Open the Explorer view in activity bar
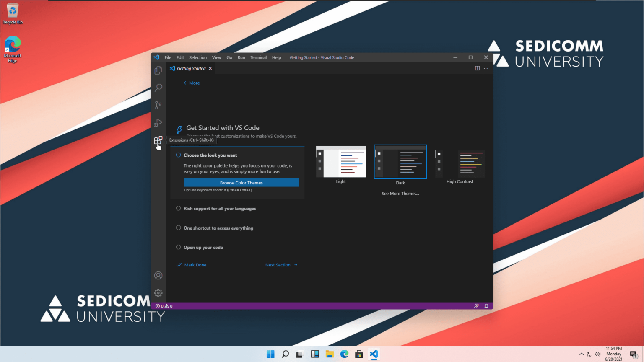The width and height of the screenshot is (644, 362). (158, 70)
